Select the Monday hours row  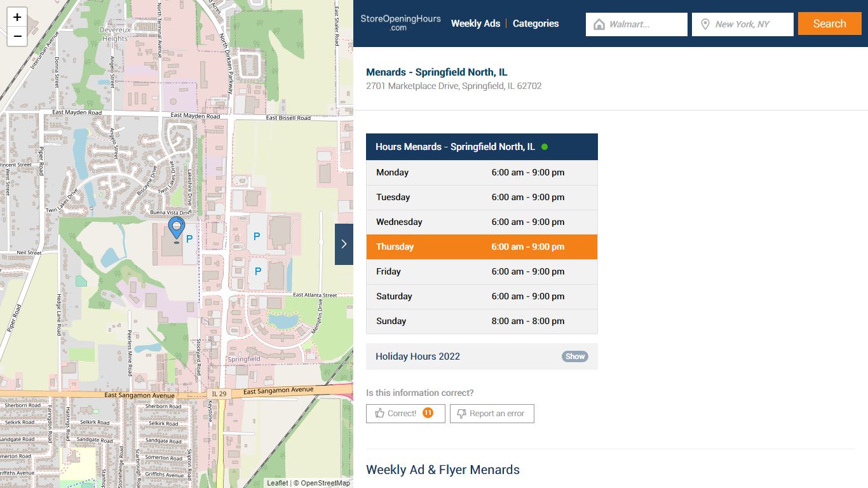[x=482, y=173]
